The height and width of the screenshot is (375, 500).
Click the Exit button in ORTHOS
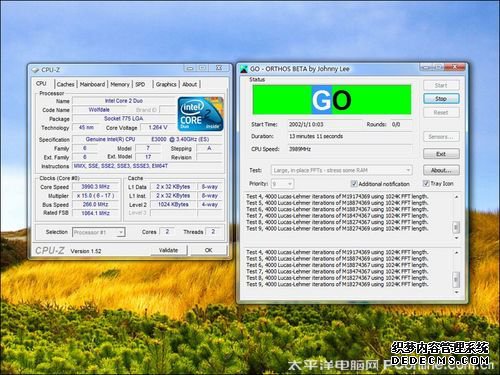(x=441, y=154)
